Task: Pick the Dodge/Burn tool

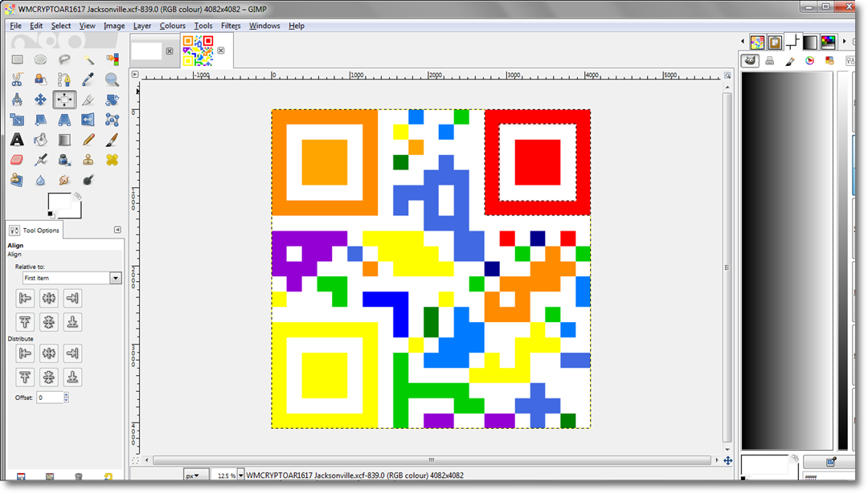Action: click(x=88, y=180)
